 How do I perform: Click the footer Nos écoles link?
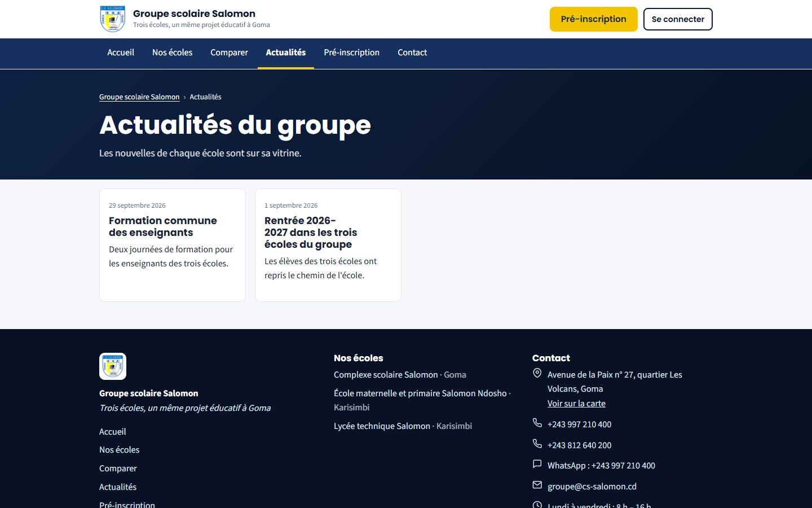(x=119, y=450)
